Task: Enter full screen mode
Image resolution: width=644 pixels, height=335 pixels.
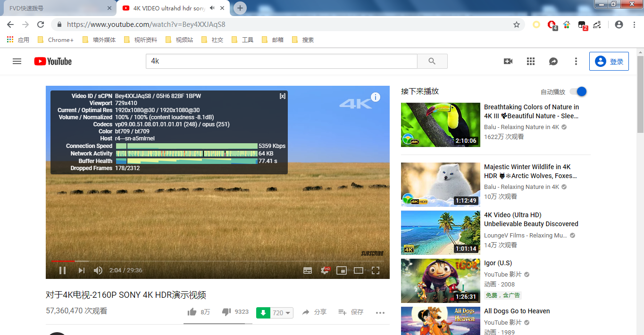Action: coord(376,270)
